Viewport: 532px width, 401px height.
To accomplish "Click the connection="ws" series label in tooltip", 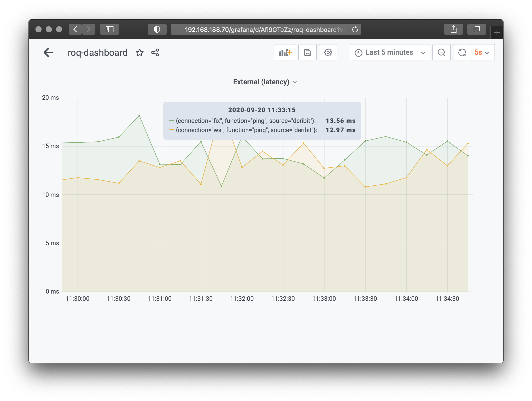I will pos(246,130).
